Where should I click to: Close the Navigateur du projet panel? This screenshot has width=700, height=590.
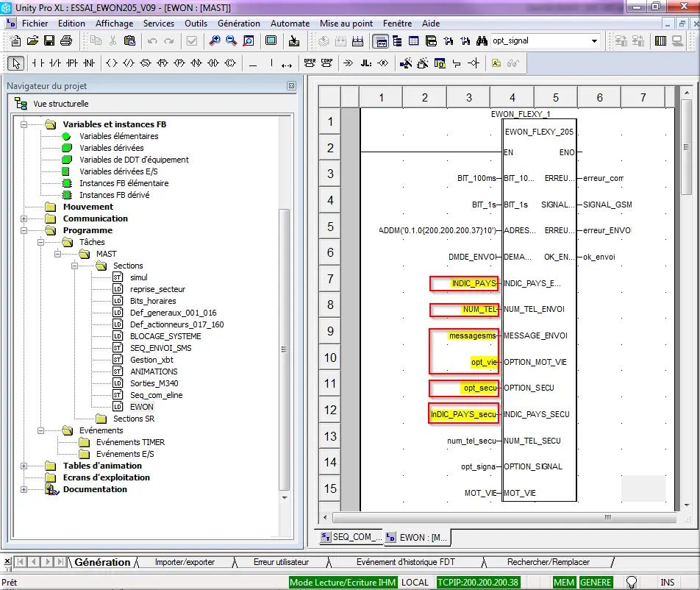[291, 86]
